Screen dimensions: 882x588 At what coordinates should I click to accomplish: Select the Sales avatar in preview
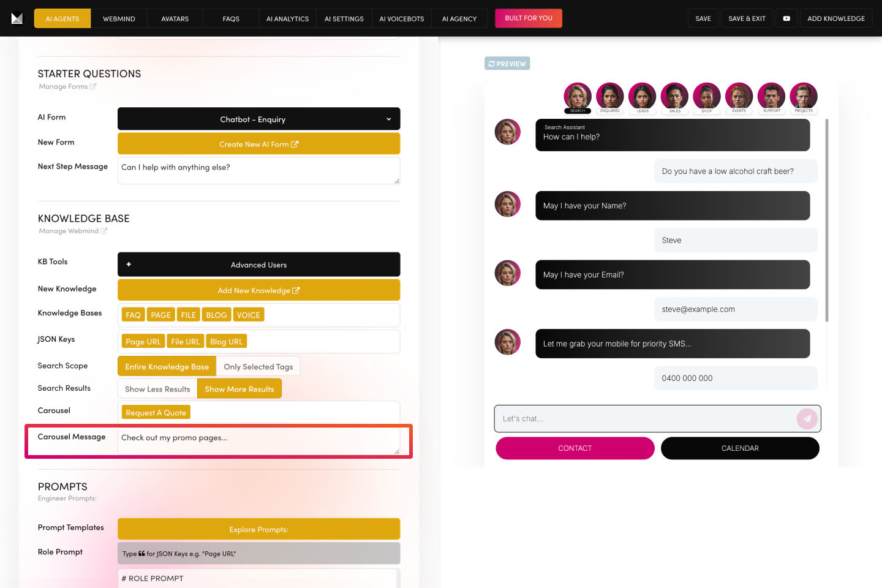674,96
